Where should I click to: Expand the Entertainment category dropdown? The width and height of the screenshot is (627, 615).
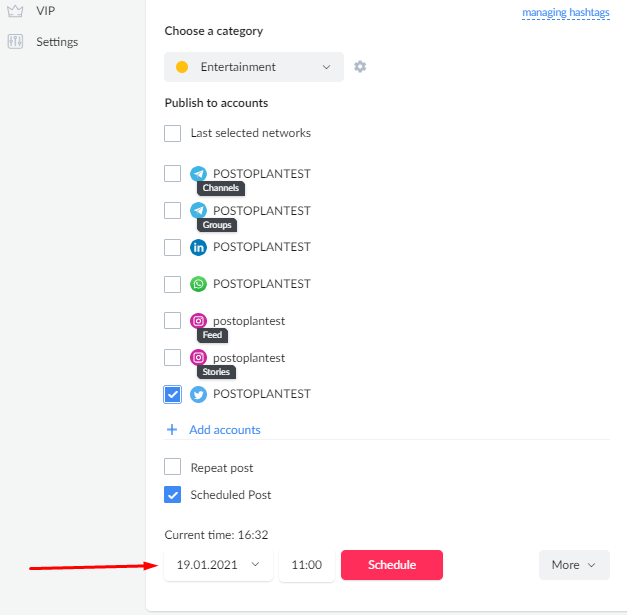254,67
